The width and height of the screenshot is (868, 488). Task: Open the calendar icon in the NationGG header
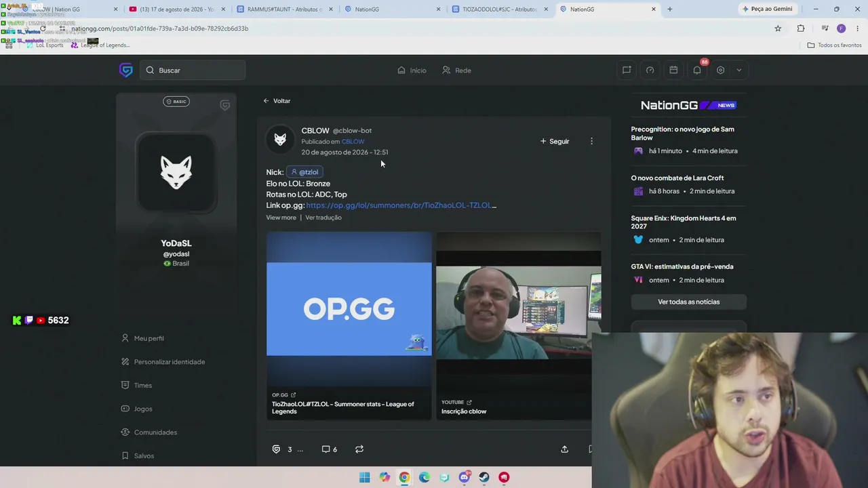[x=673, y=70]
